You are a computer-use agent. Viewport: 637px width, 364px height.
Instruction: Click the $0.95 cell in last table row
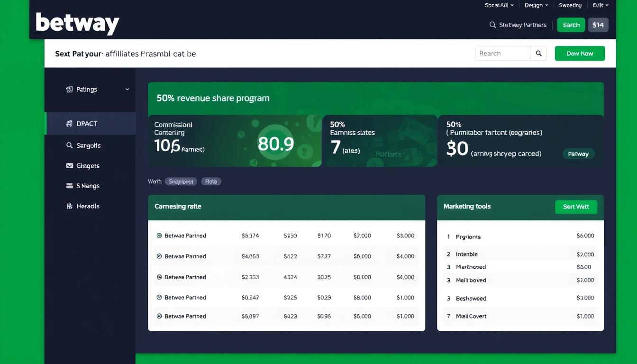click(x=324, y=316)
